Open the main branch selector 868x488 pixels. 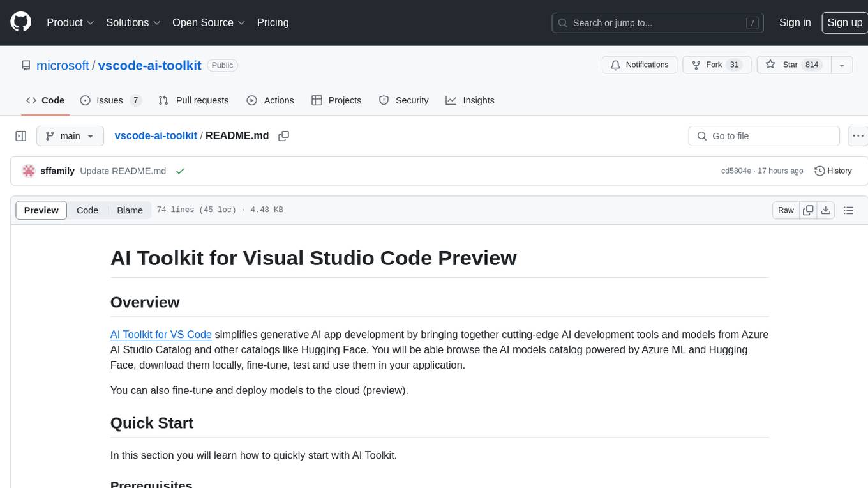70,136
